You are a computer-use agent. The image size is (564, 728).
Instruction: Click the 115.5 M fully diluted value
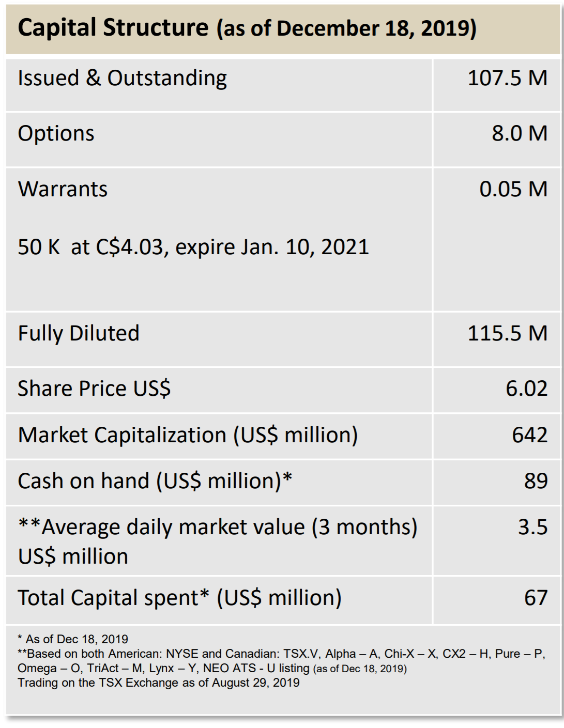507,333
